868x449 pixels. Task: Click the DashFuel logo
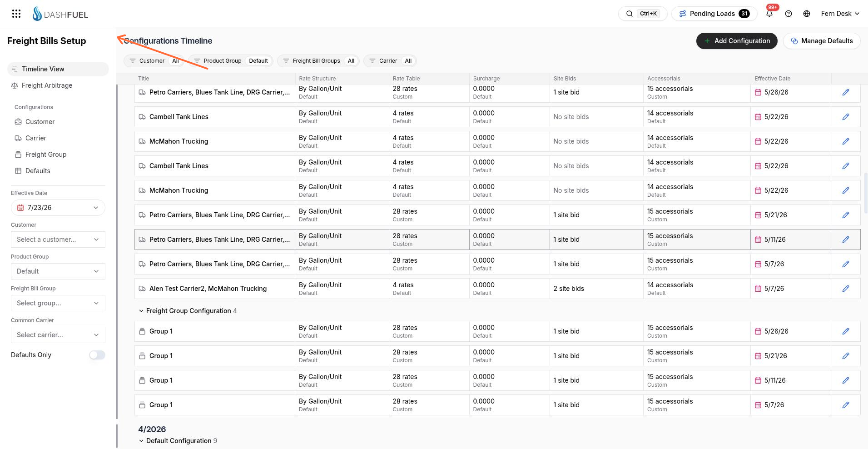60,14
